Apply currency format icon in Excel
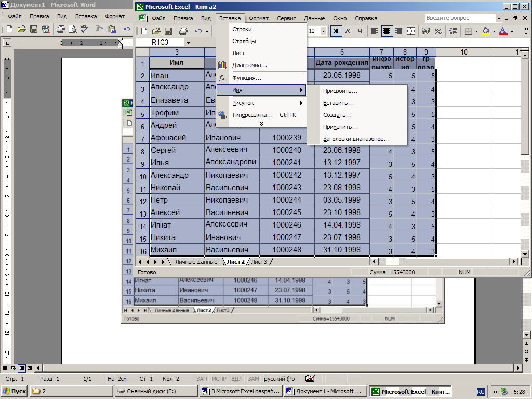This screenshot has width=532, height=399. [x=425, y=31]
